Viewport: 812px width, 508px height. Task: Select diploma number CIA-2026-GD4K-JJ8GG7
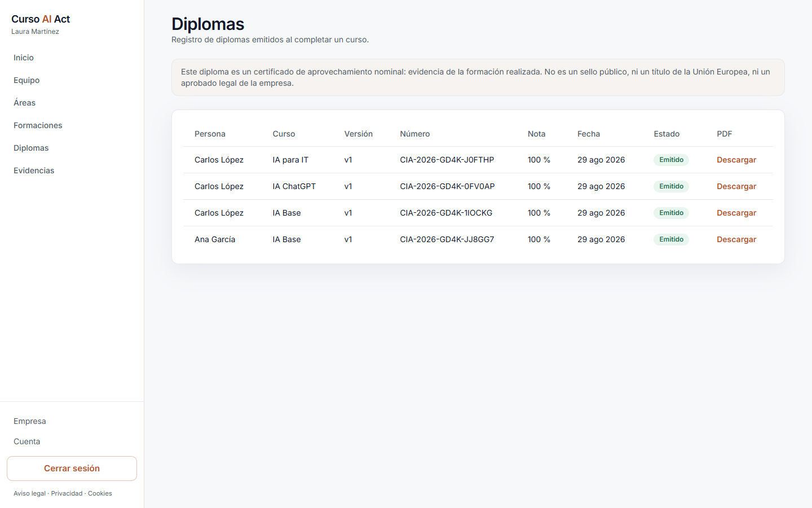(447, 239)
